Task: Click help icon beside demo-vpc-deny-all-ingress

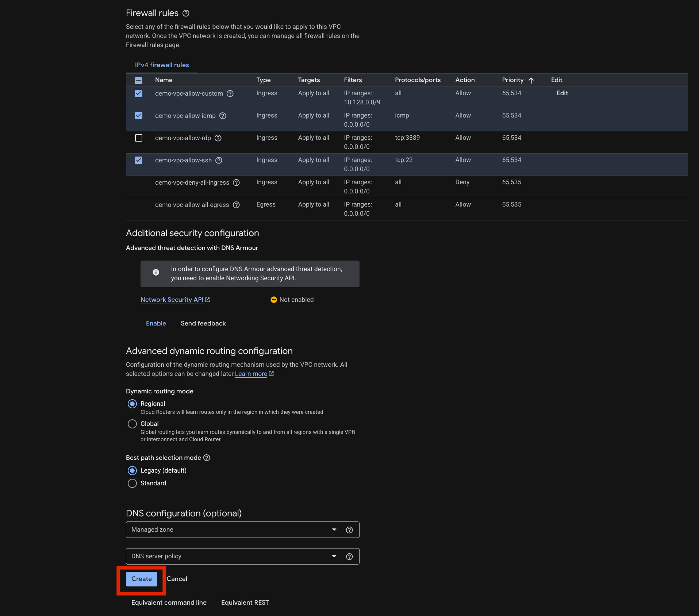Action: (236, 182)
